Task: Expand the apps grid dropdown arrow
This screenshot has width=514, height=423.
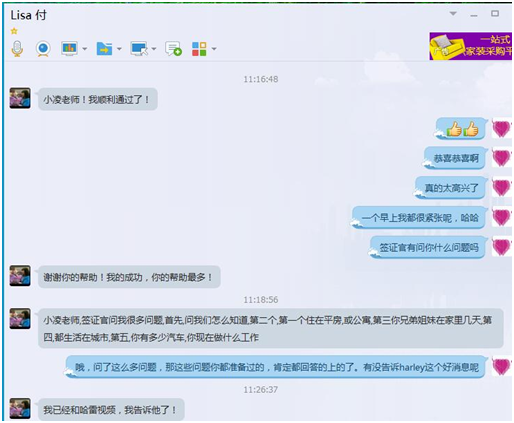Action: [x=214, y=49]
